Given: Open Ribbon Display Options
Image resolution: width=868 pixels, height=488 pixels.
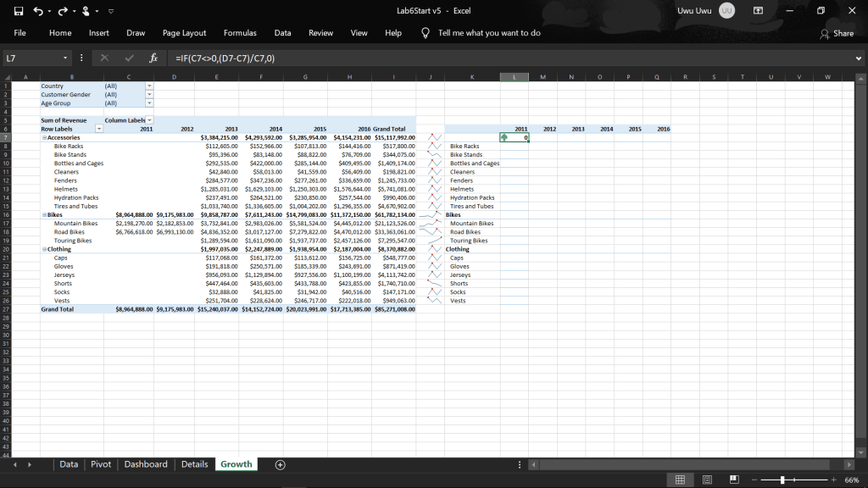Looking at the screenshot, I should 758,11.
